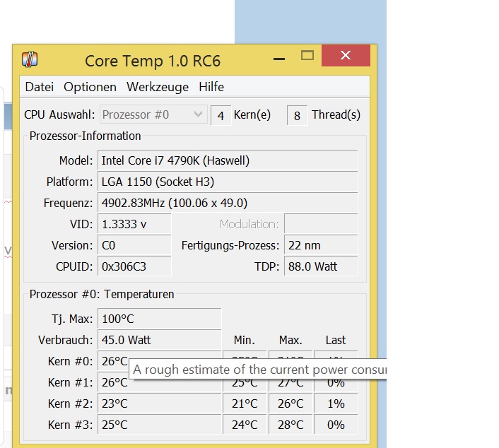Select the Platform value LGA 1150 (Socket H3)

228,182
